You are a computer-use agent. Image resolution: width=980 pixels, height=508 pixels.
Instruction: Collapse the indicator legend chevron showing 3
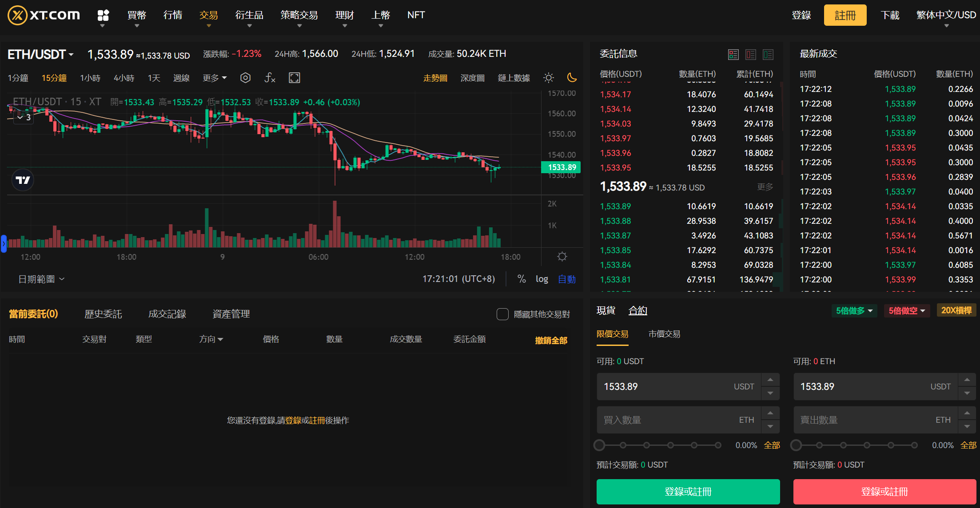(24, 117)
